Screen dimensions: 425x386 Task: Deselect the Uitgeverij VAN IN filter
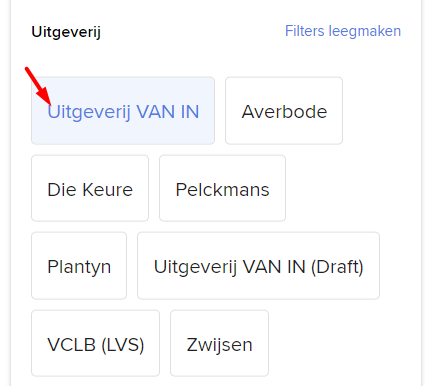[123, 111]
